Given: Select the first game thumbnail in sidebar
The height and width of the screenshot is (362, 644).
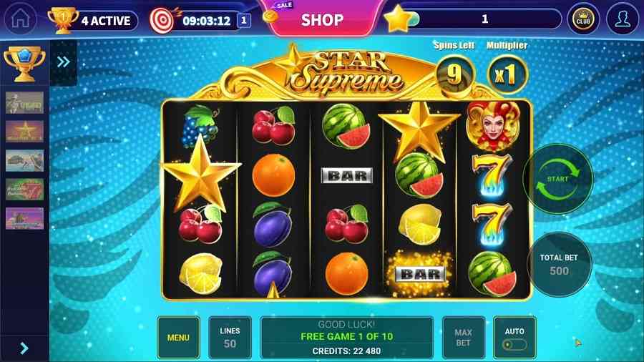Looking at the screenshot, I should tap(24, 102).
